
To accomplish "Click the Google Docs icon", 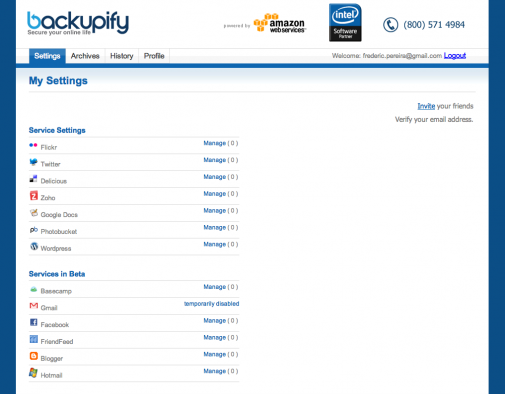I will pos(34,213).
